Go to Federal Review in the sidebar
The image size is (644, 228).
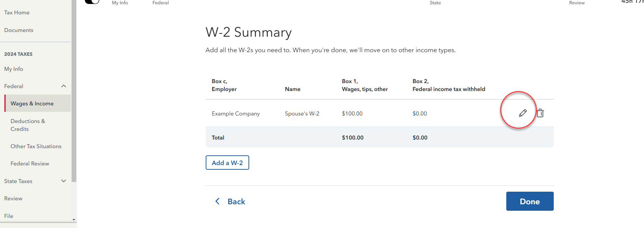[x=30, y=164]
